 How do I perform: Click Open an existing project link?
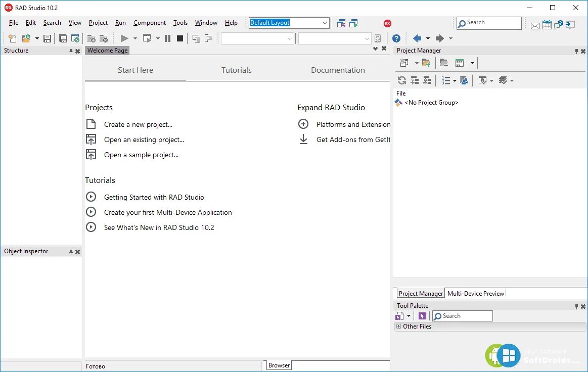tap(144, 140)
